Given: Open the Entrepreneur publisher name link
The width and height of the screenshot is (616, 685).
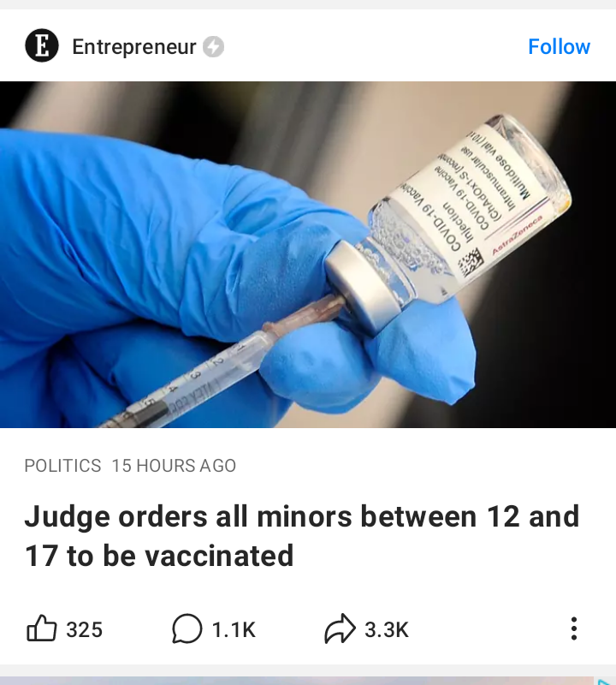Looking at the screenshot, I should tap(134, 47).
